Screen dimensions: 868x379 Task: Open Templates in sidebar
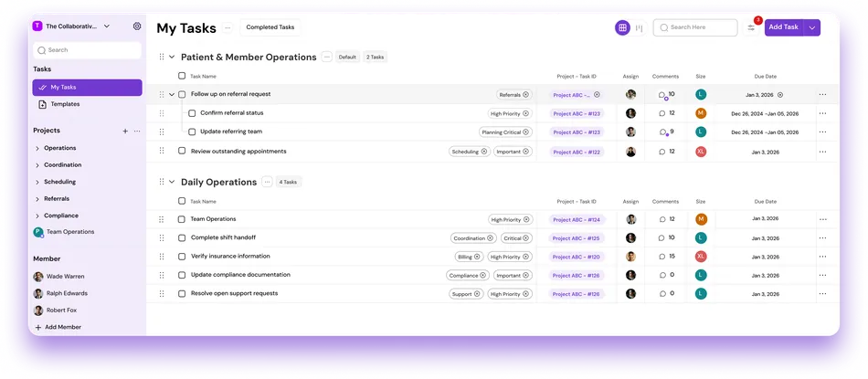59,104
